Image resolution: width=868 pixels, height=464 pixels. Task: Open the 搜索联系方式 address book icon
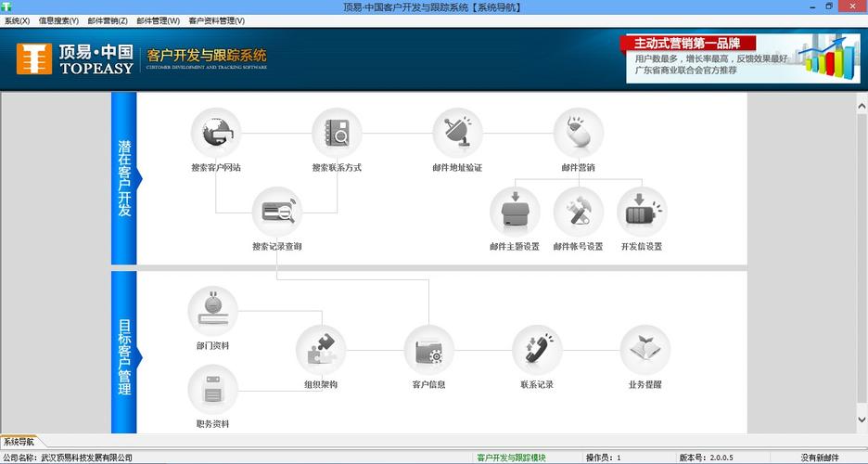click(x=337, y=133)
